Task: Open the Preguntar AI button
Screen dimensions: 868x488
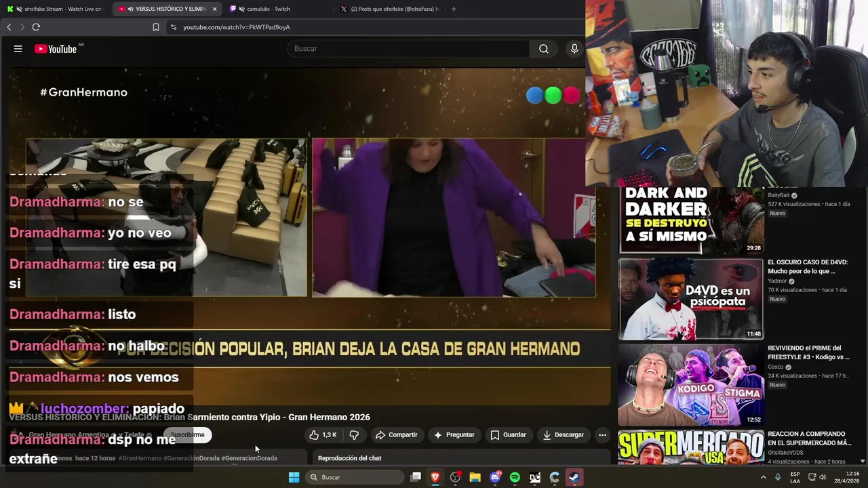Action: (x=454, y=435)
